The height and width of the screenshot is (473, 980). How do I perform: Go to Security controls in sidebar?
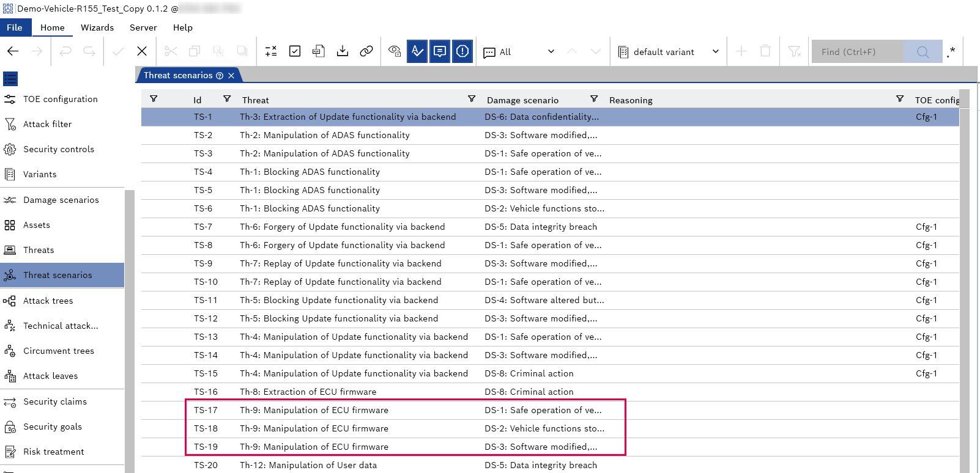click(x=58, y=149)
